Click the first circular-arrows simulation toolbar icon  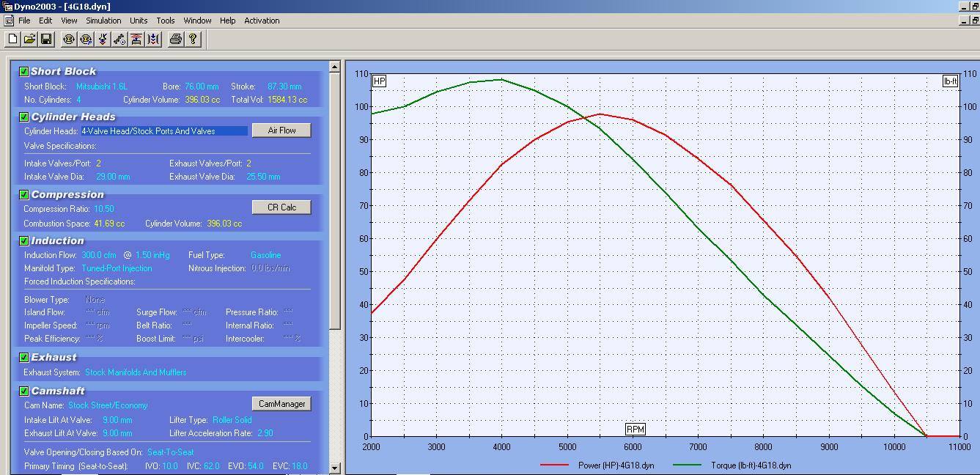[69, 39]
